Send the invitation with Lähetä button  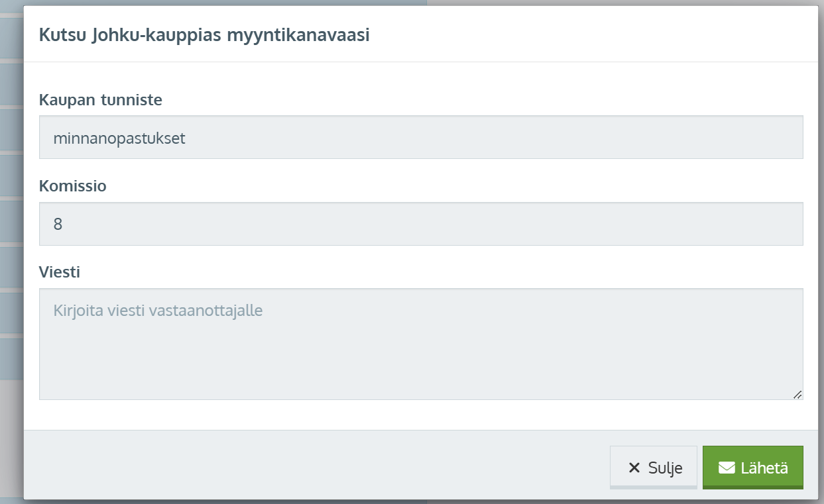(753, 468)
